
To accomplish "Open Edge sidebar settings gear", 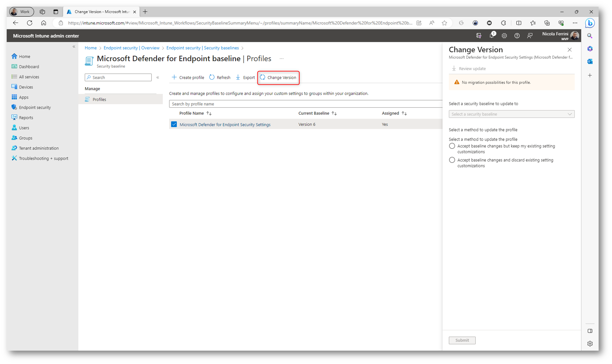I will click(590, 344).
